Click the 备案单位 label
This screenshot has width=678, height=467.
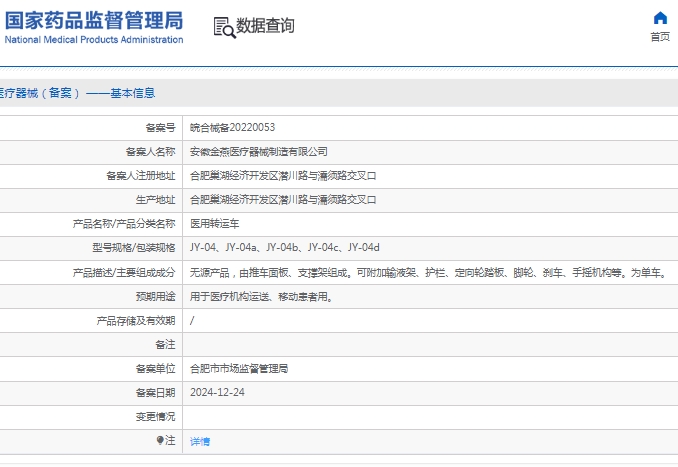click(155, 369)
